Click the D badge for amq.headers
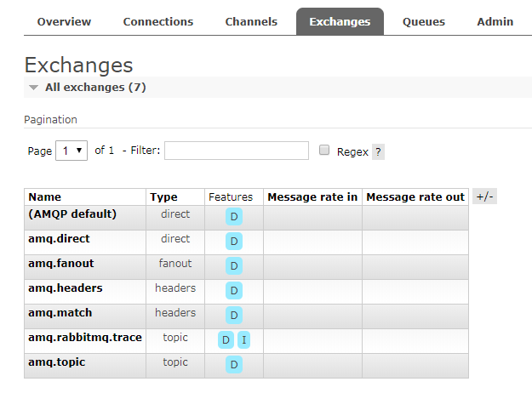Screen dimensions: 532x393 click(234, 291)
